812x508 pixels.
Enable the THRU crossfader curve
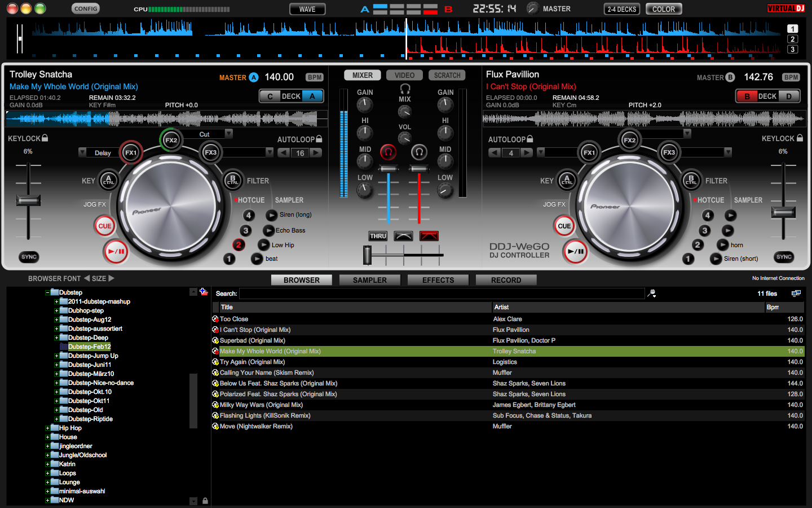click(x=378, y=236)
